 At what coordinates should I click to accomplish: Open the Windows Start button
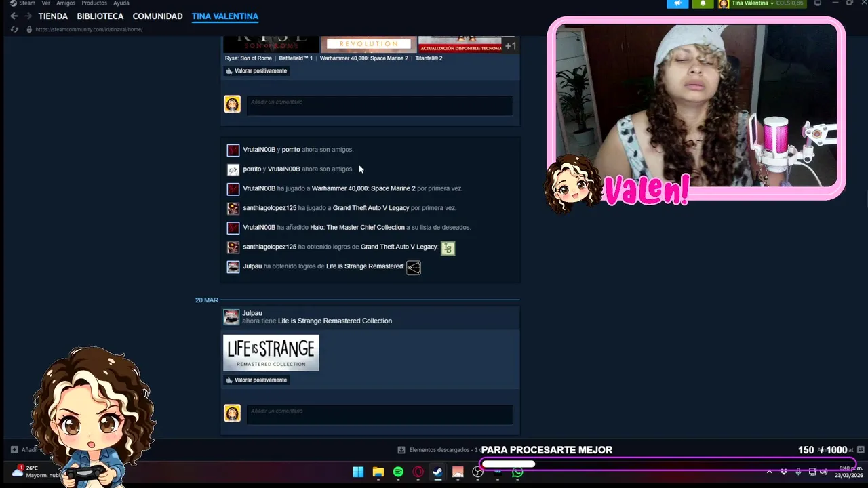coord(358,472)
